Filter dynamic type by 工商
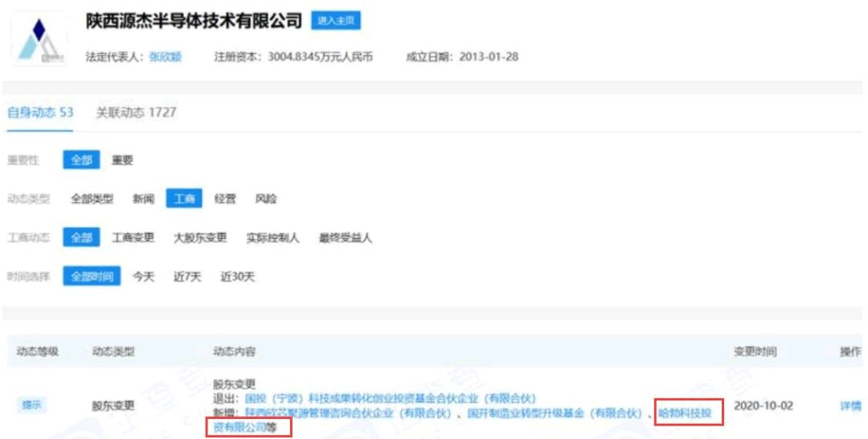Image resolution: width=868 pixels, height=439 pixels. [x=184, y=199]
